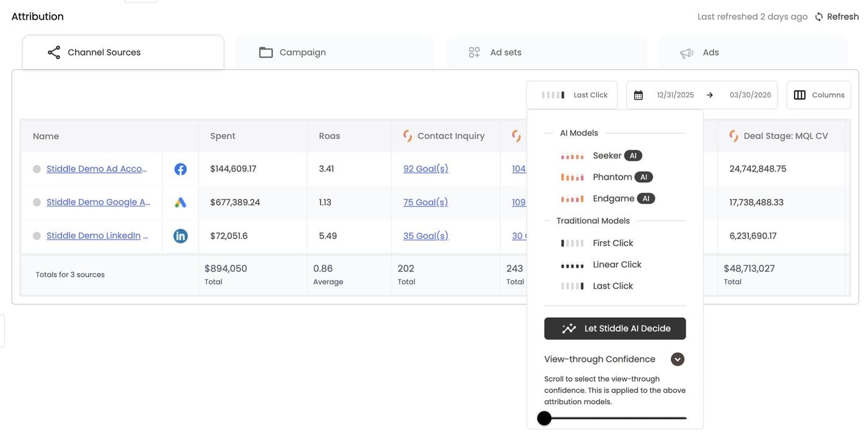Click the Linear Click bar-pattern icon
The width and height of the screenshot is (868, 435).
[572, 266]
